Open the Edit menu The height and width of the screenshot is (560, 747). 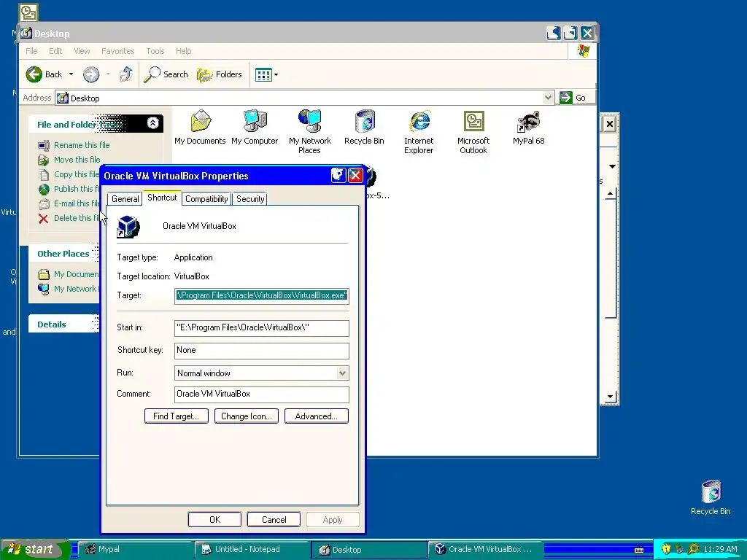[x=55, y=51]
